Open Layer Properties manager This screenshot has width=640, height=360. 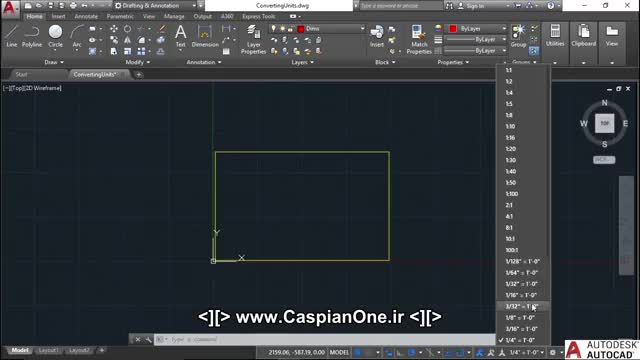click(253, 39)
